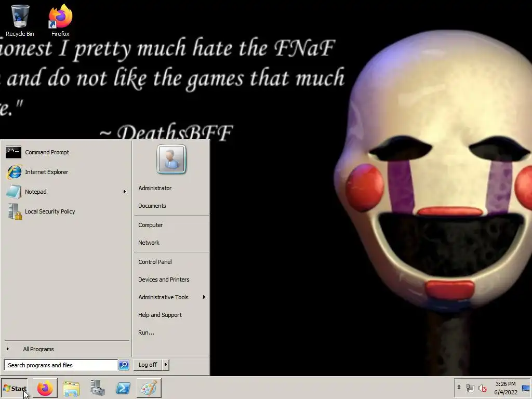Open Server Manager from the taskbar
The height and width of the screenshot is (399, 532).
pyautogui.click(x=97, y=388)
